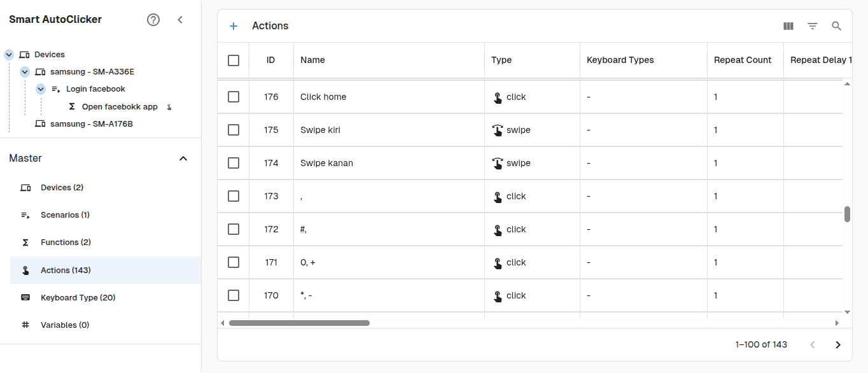Select samsung - SM-A176B device

click(x=91, y=124)
